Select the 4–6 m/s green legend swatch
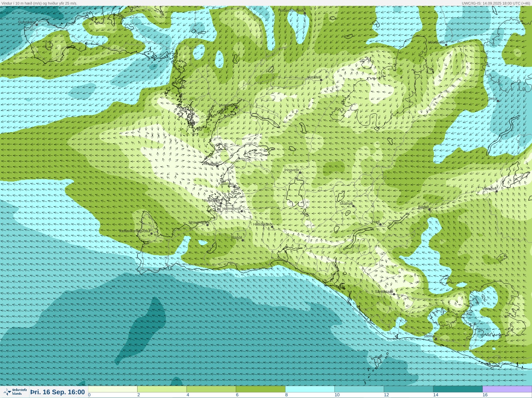532x398 pixels. tap(211, 389)
